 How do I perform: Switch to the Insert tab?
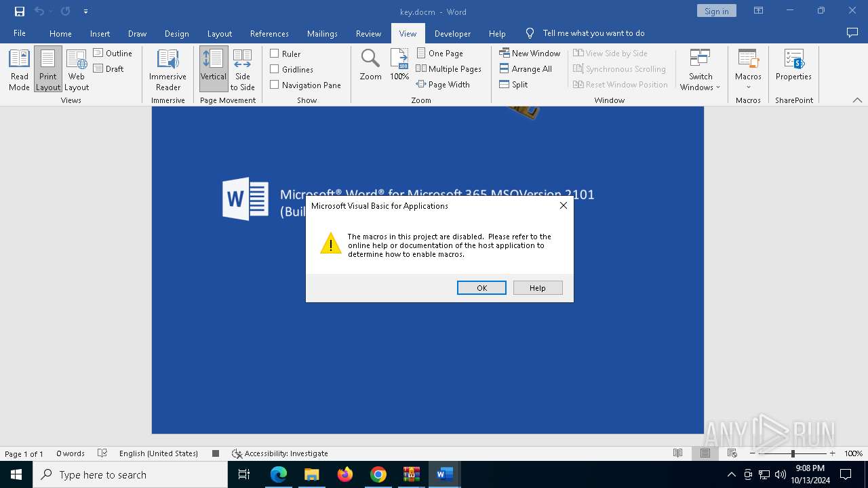100,33
